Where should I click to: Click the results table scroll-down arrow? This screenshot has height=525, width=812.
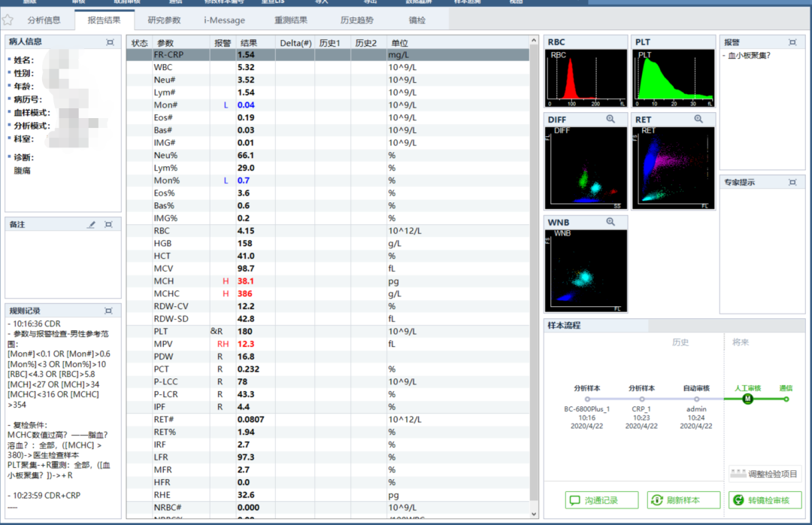[x=534, y=514]
